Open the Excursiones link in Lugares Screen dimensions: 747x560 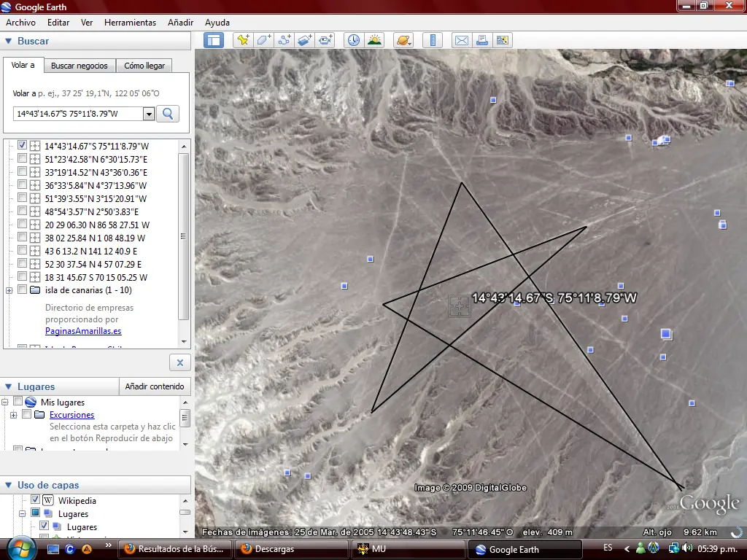point(72,415)
